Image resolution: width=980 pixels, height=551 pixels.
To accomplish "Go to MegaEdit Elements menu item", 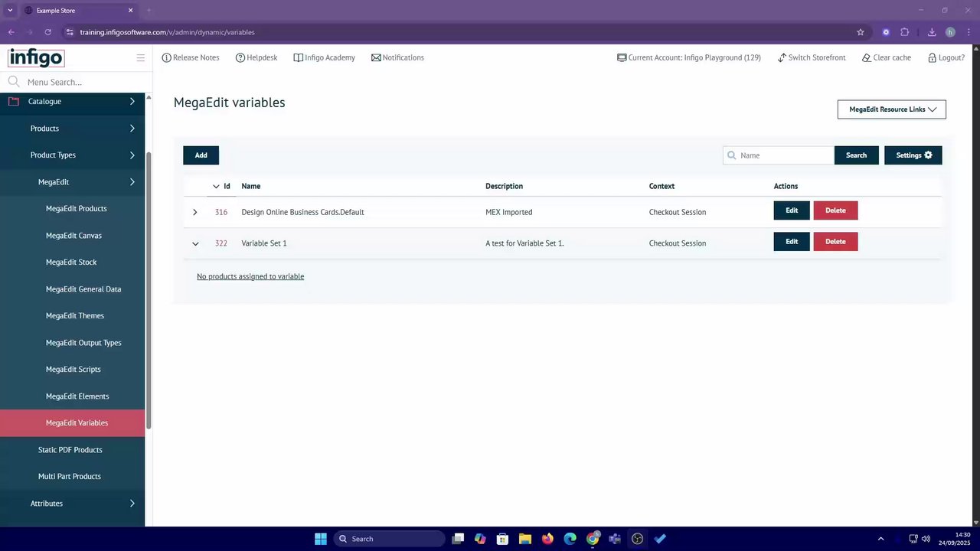I will click(x=77, y=396).
